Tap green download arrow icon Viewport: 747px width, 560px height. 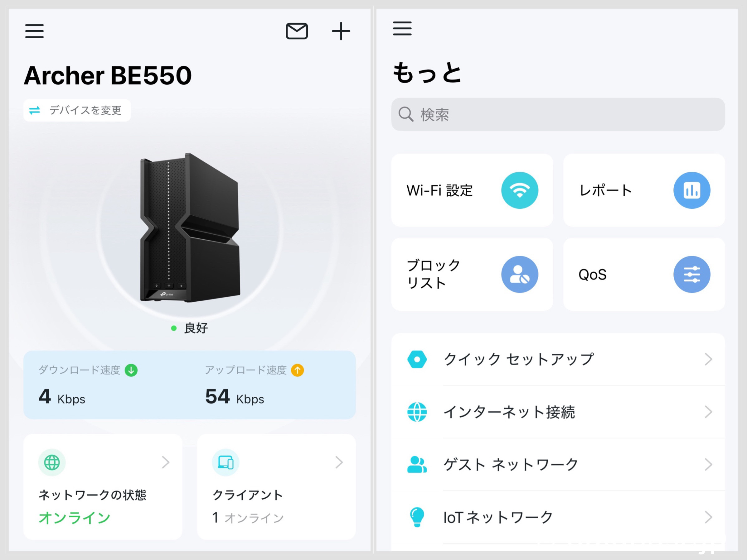(x=131, y=370)
